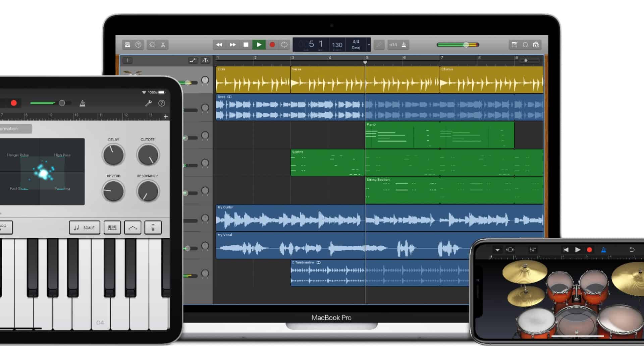The width and height of the screenshot is (644, 362).
Task: Tap the keyboard layout button on iPad
Action: click(x=112, y=228)
